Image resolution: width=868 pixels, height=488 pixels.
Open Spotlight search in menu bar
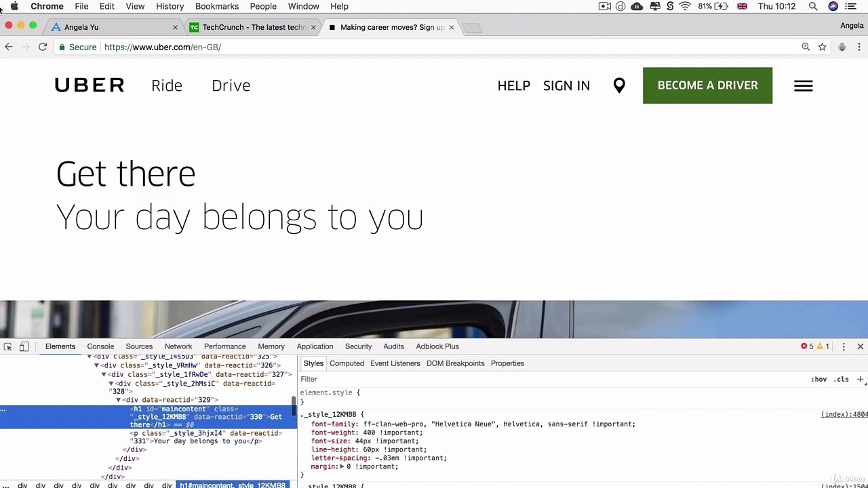(812, 6)
